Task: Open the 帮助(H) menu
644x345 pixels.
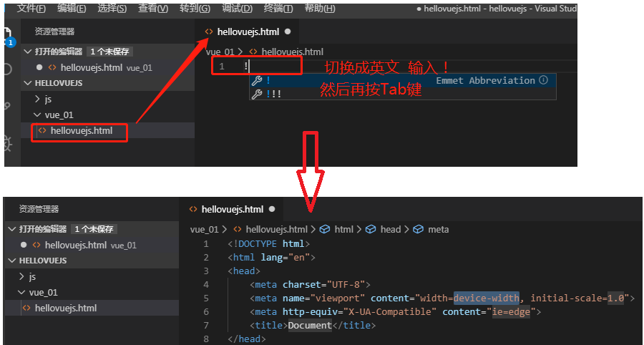Action: [x=320, y=8]
